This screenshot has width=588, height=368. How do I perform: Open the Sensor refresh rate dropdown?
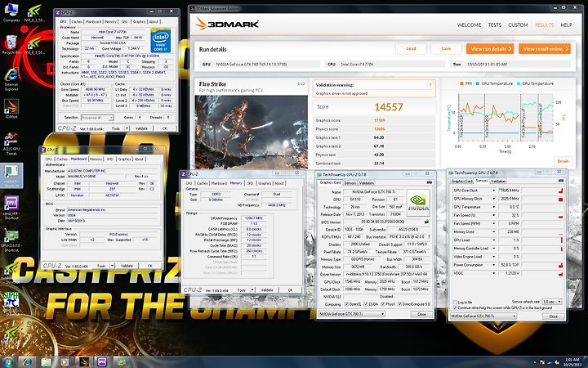[552, 302]
